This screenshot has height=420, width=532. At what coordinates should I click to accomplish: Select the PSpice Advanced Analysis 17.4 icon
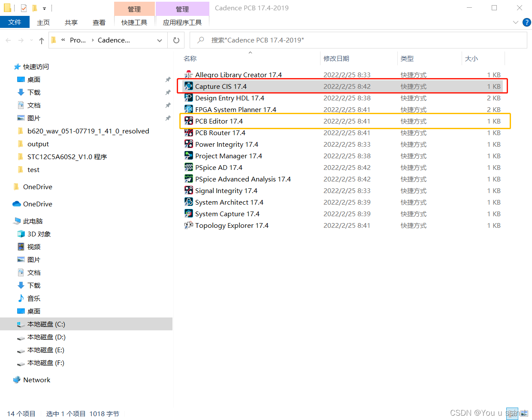(x=188, y=179)
